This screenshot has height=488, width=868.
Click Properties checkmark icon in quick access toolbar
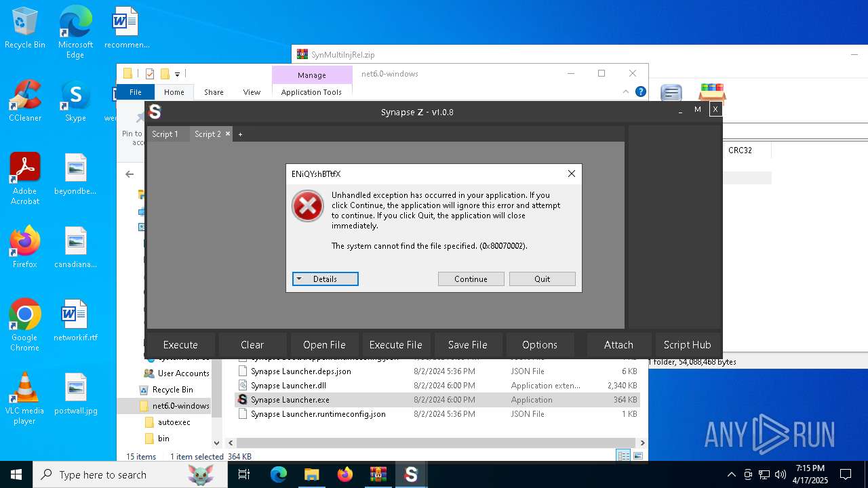click(150, 74)
